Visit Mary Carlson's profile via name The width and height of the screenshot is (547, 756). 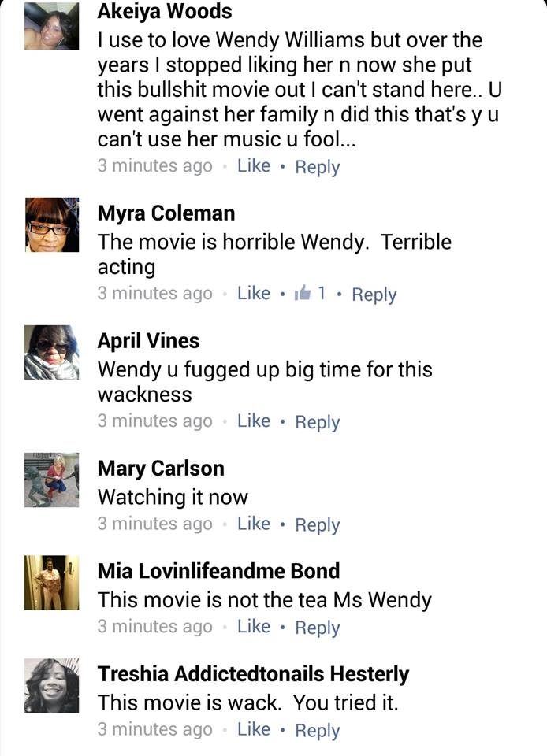coord(161,469)
